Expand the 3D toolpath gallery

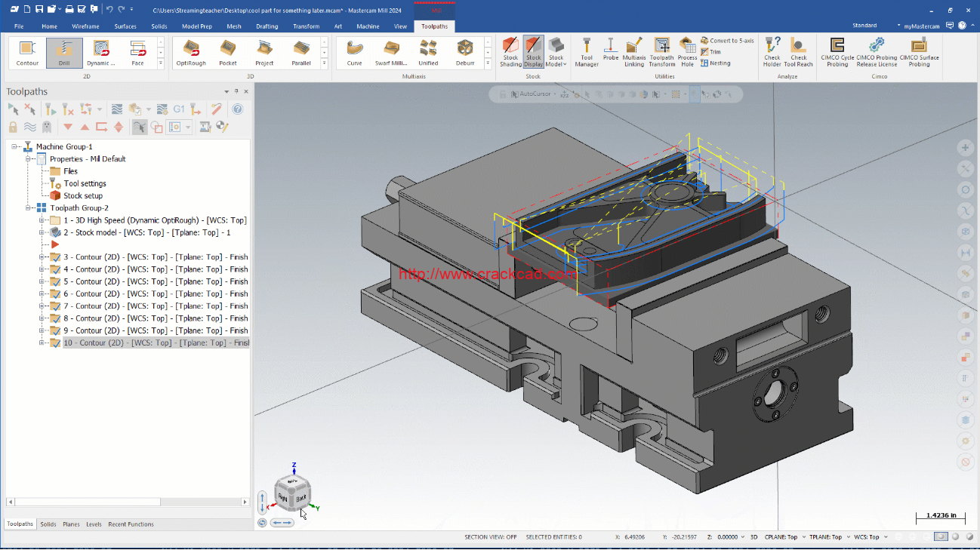[x=325, y=63]
